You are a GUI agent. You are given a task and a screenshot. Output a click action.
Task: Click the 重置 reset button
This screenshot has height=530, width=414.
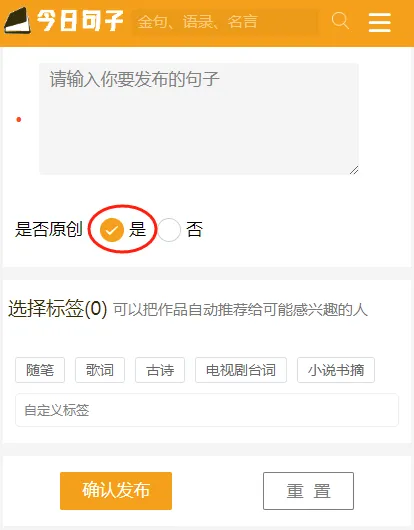click(x=308, y=491)
